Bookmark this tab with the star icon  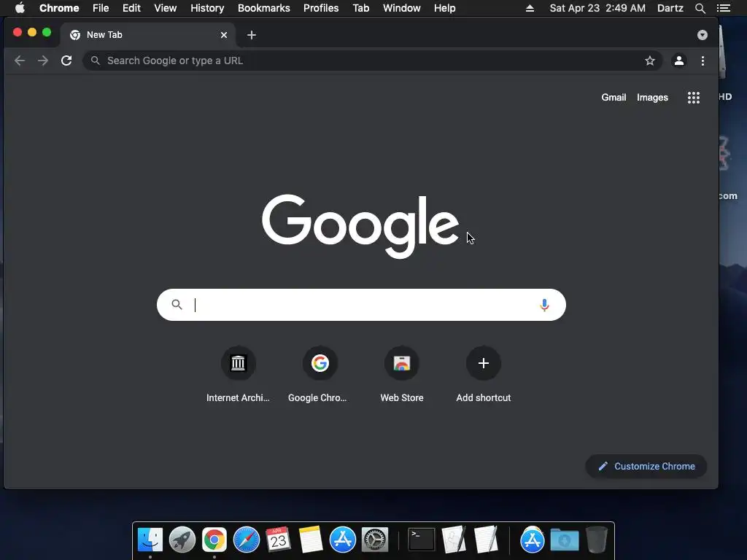pos(650,61)
